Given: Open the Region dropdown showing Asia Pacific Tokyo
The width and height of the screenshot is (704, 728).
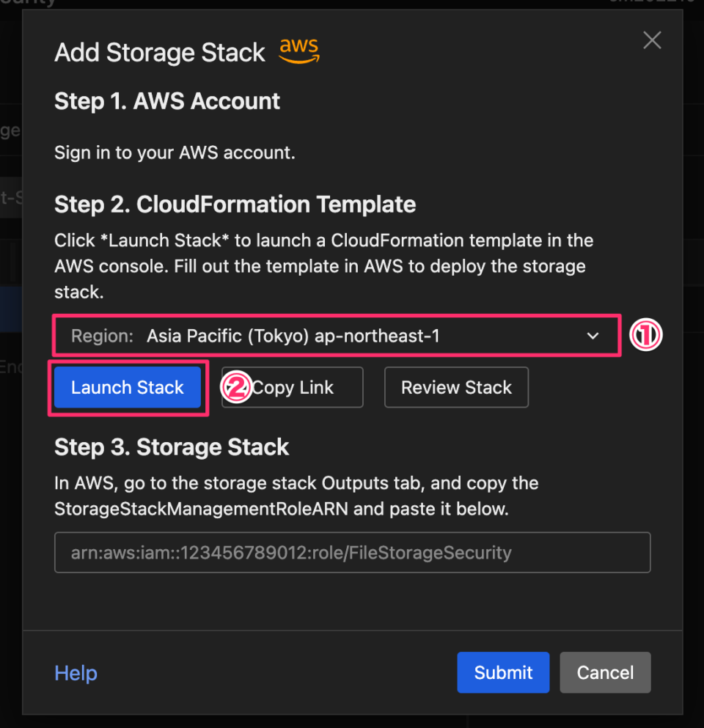Looking at the screenshot, I should point(337,336).
